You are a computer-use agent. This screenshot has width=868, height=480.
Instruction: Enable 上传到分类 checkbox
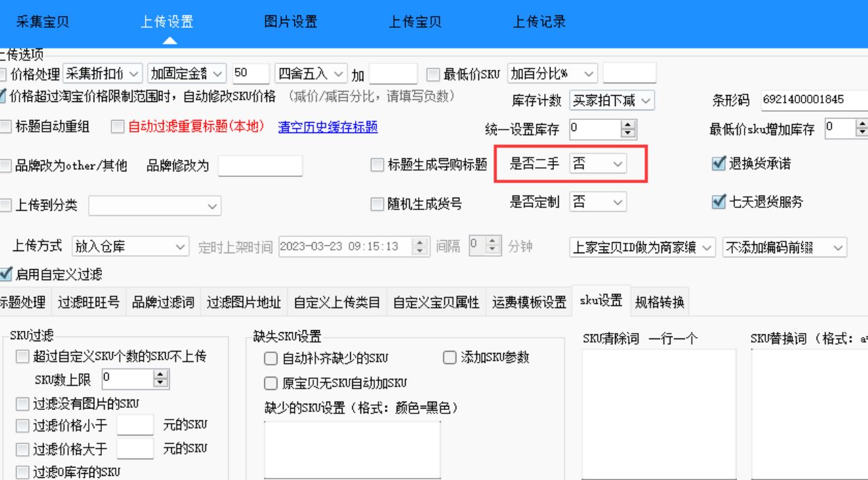[5, 205]
